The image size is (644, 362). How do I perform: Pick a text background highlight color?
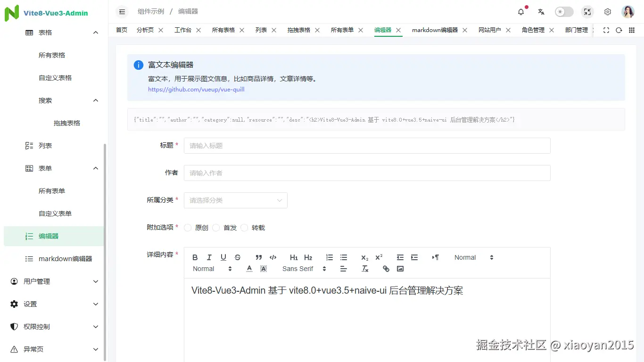tap(264, 269)
